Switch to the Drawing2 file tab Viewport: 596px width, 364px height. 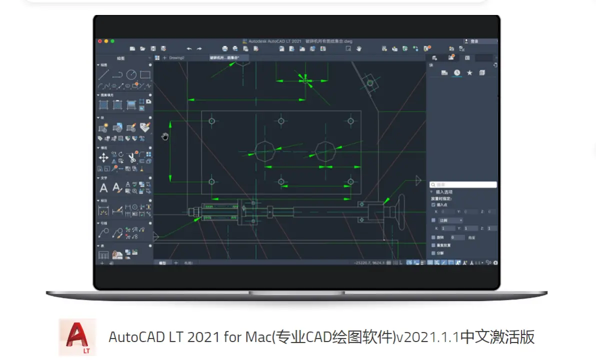coord(177,58)
